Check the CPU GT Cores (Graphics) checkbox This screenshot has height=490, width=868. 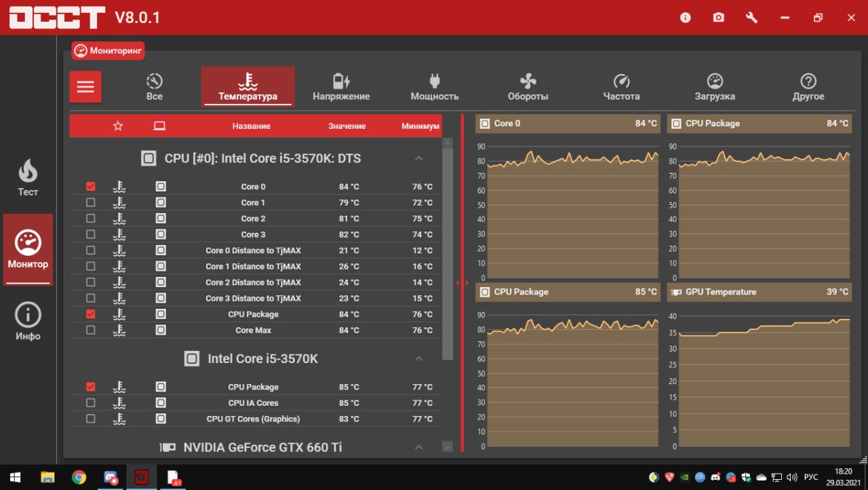(91, 419)
